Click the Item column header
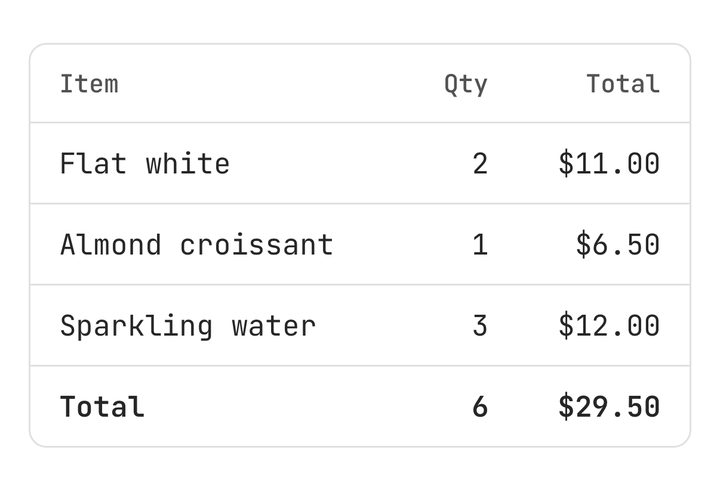 (89, 84)
